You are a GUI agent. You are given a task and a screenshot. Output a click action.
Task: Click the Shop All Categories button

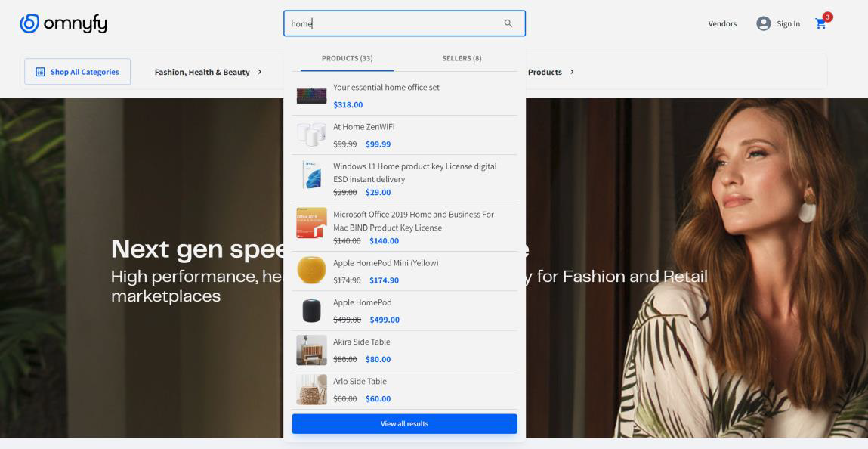[78, 72]
